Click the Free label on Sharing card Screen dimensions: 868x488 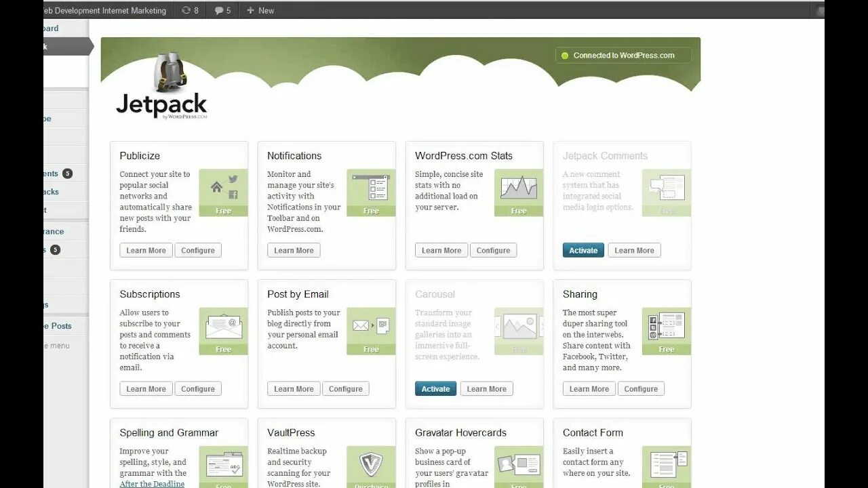(667, 350)
